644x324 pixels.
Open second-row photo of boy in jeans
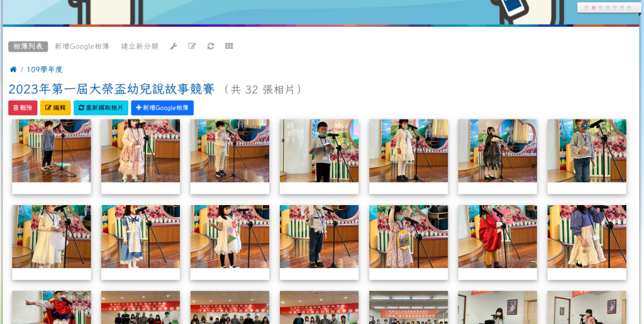tap(319, 237)
